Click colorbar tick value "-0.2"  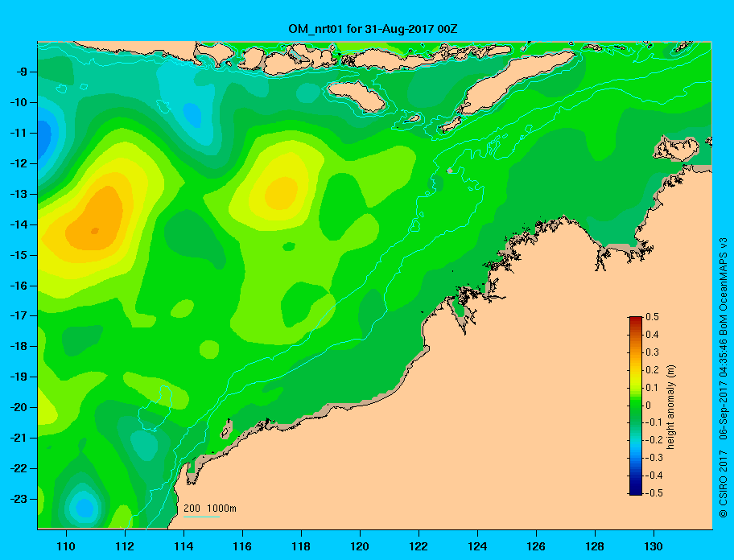[x=654, y=440]
